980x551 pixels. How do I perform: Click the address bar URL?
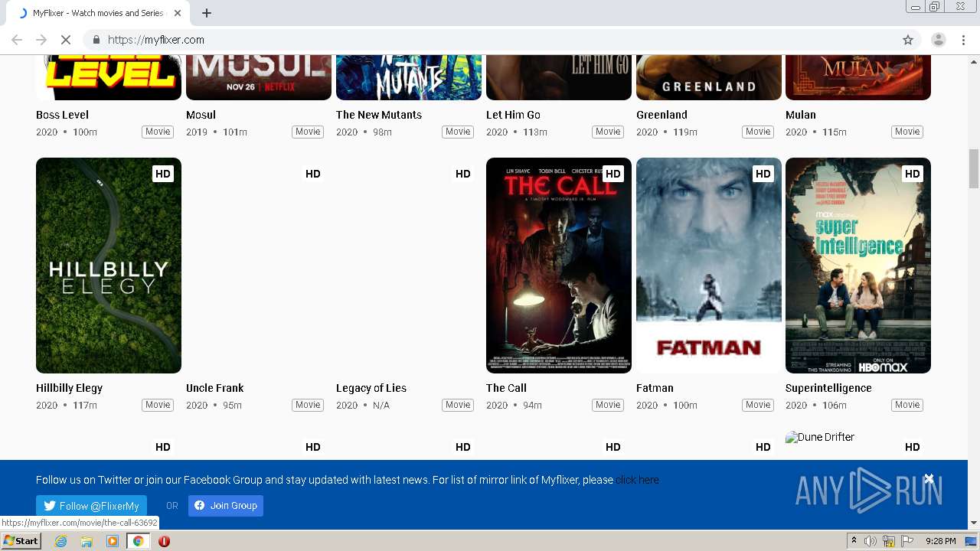point(156,40)
